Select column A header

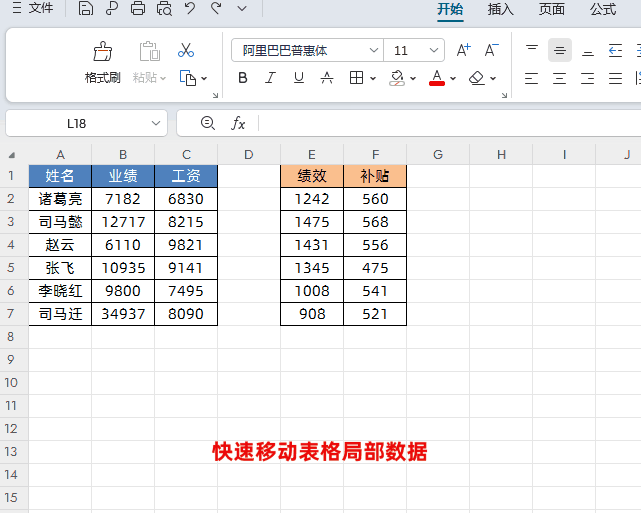(x=60, y=155)
